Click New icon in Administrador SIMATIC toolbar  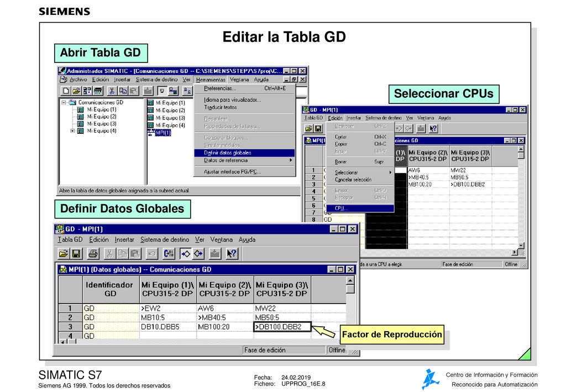66,91
